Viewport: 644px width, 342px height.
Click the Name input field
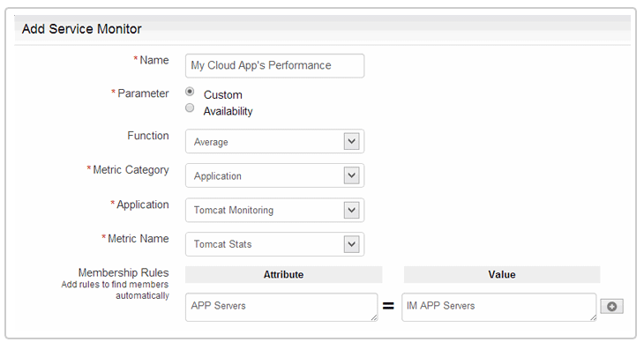(274, 66)
